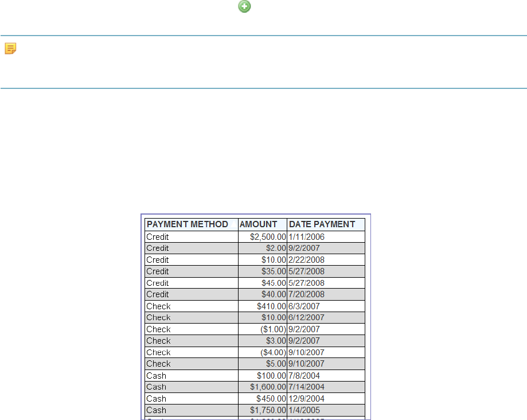Image resolution: width=527 pixels, height=420 pixels.
Task: Select the 12/9/2004 date cell
Action: click(326, 399)
